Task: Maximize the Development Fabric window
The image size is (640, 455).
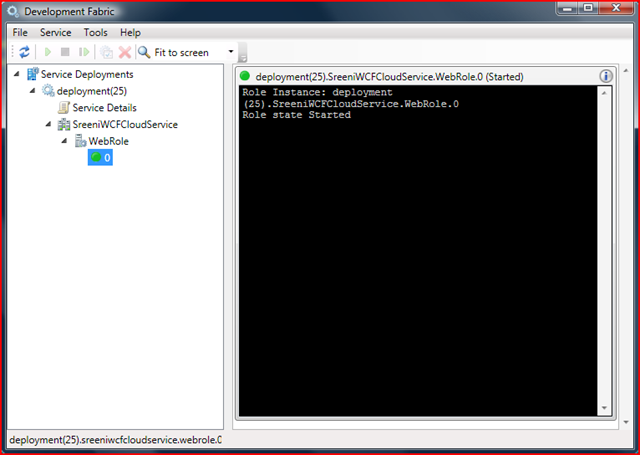Action: click(x=588, y=8)
